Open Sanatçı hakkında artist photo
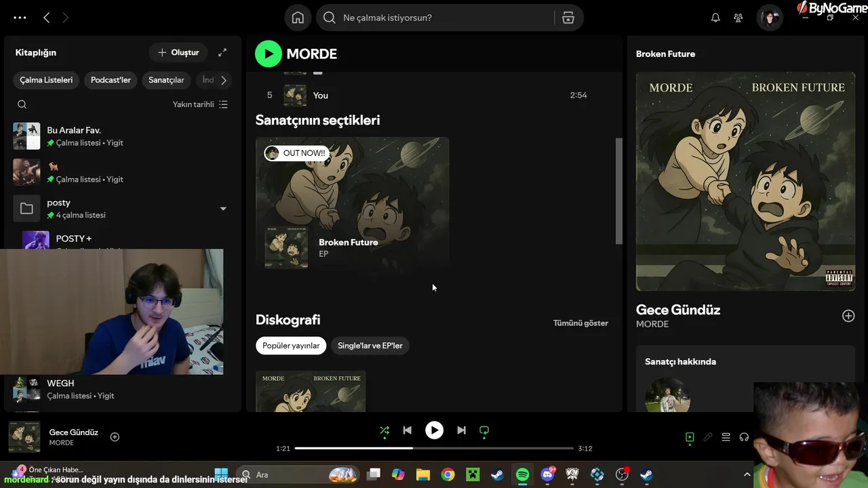 pyautogui.click(x=667, y=395)
